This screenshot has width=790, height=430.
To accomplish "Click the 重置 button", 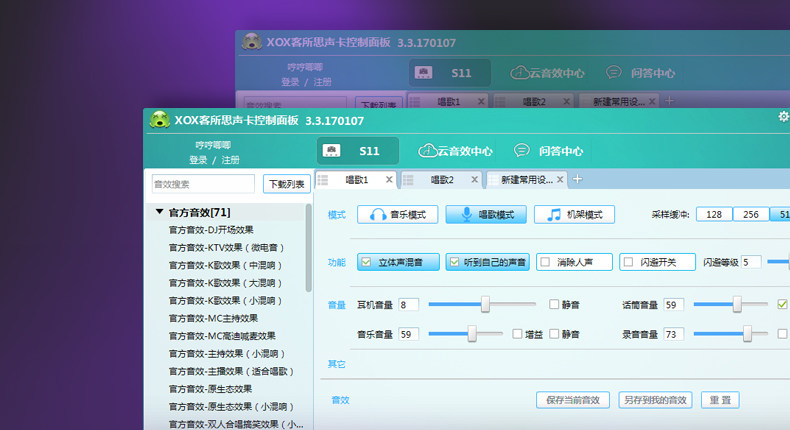I will 720,400.
